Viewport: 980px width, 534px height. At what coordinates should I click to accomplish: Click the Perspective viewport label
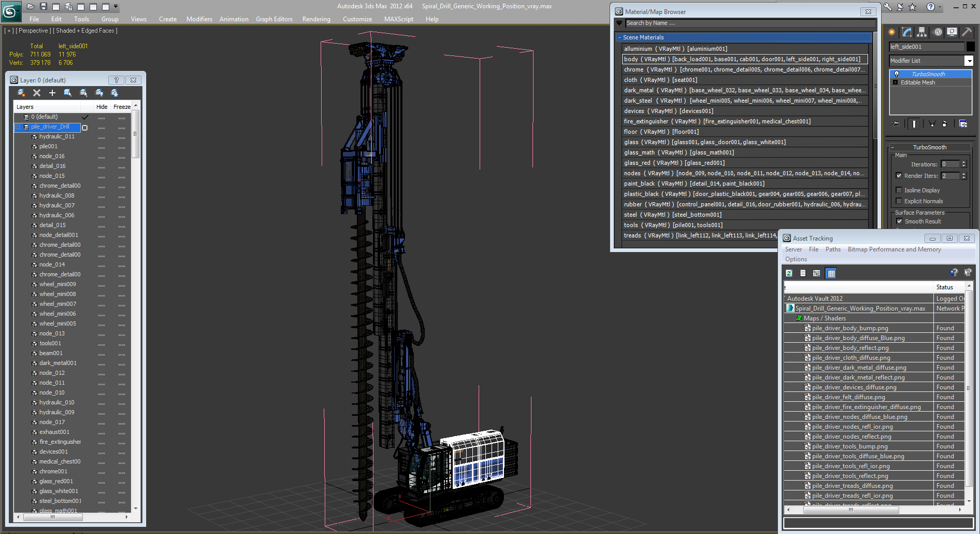(x=33, y=31)
